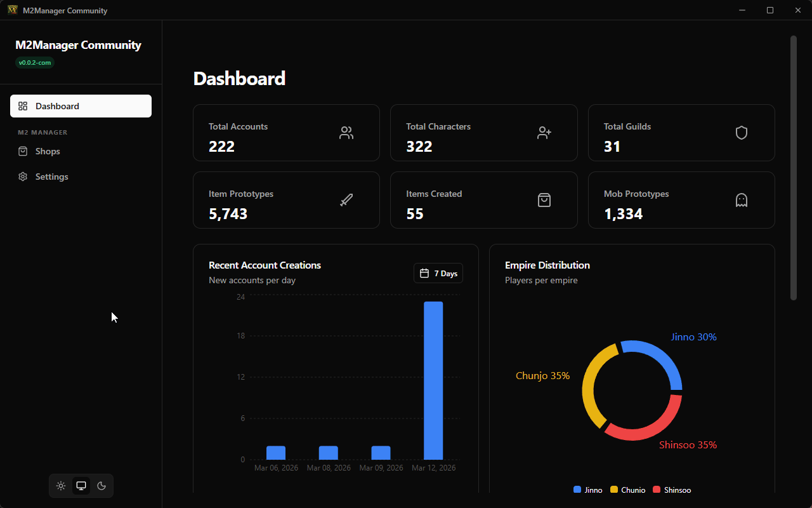Click the shield icon in Total Guilds card
The width and height of the screenshot is (812, 508).
pyautogui.click(x=742, y=133)
